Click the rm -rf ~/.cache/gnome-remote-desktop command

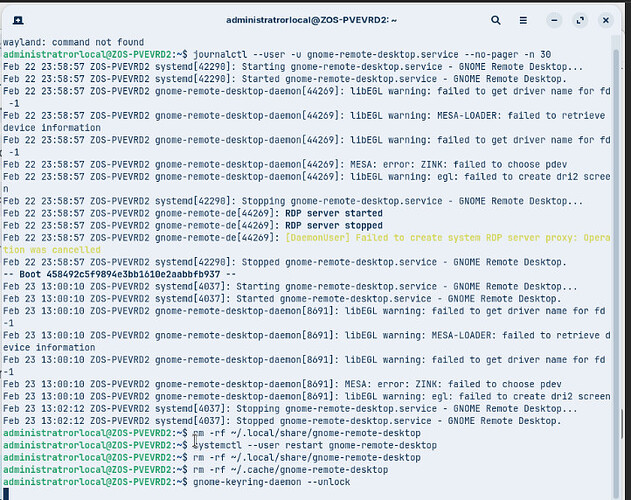291,470
